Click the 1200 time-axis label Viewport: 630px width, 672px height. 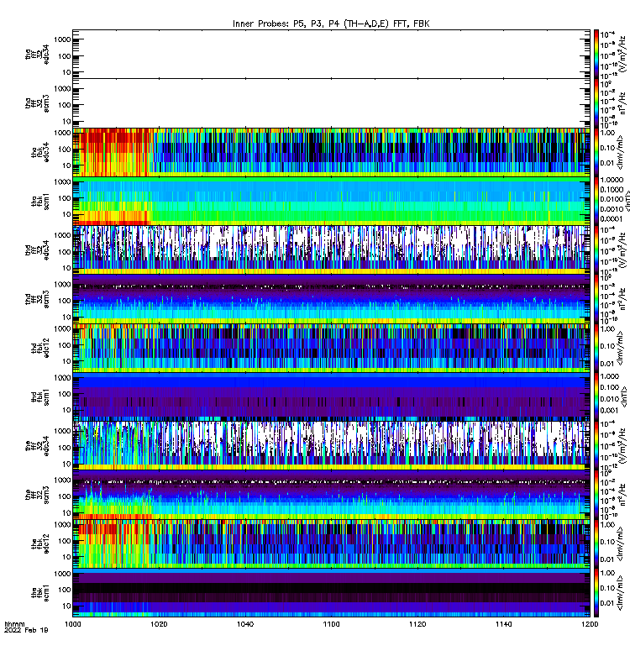pos(590,624)
